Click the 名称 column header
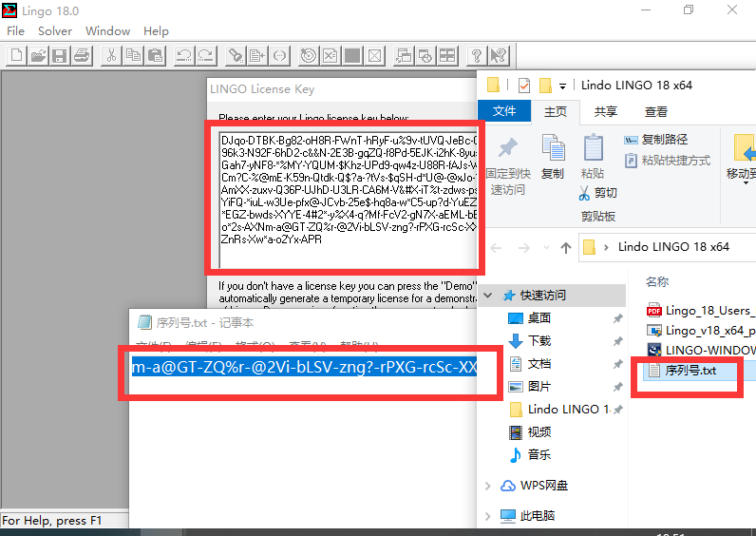 tap(656, 281)
